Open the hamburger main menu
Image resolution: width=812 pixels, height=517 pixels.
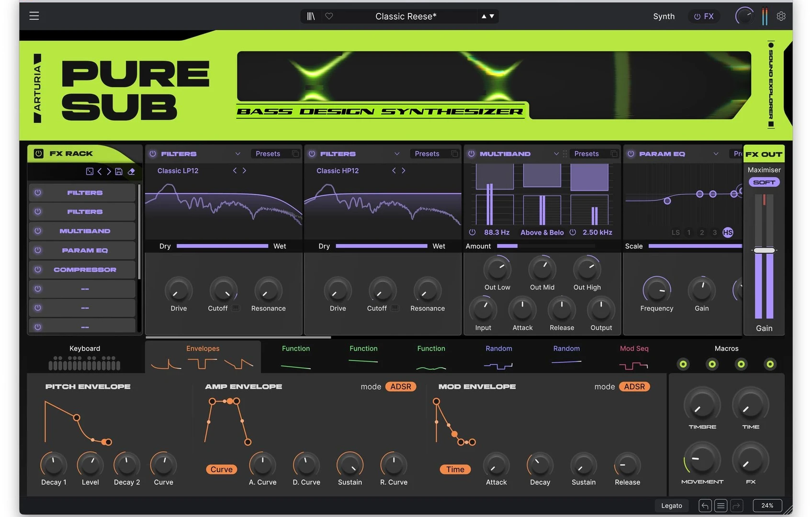point(34,16)
